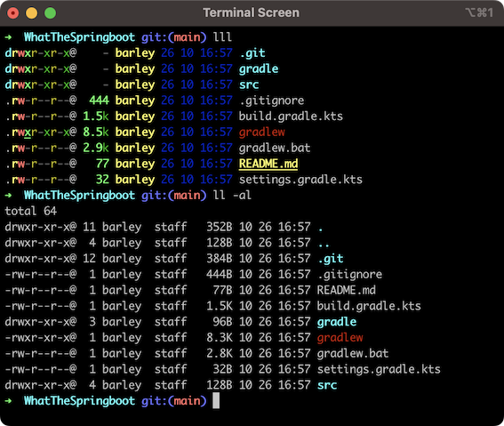Click the '1.5K' size in the ll -al output
The height and width of the screenshot is (426, 504).
[x=220, y=306]
